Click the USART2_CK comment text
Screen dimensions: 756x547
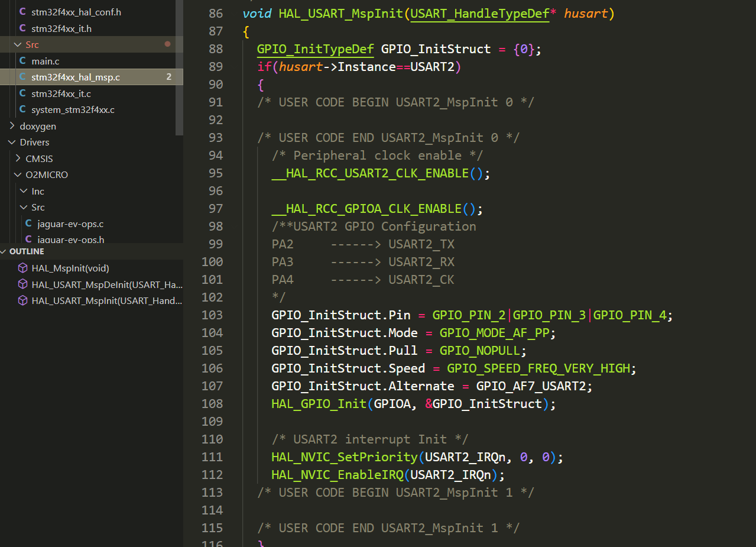click(x=421, y=280)
